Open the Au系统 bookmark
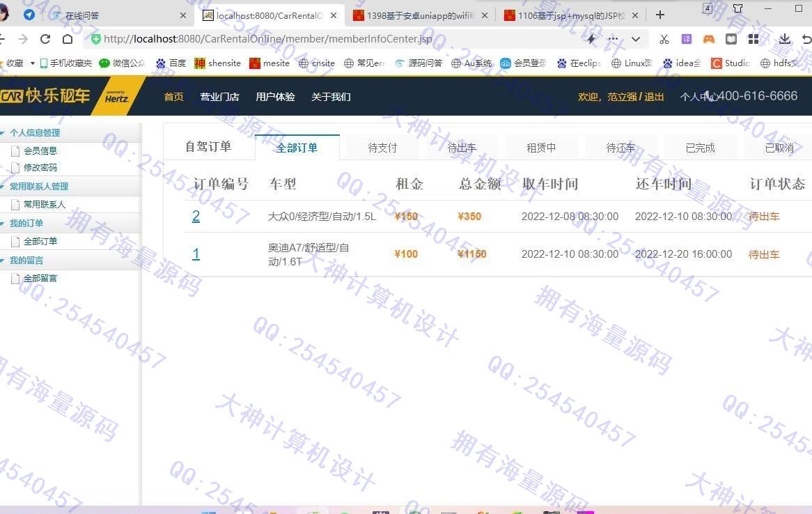This screenshot has width=812, height=514. click(x=471, y=63)
